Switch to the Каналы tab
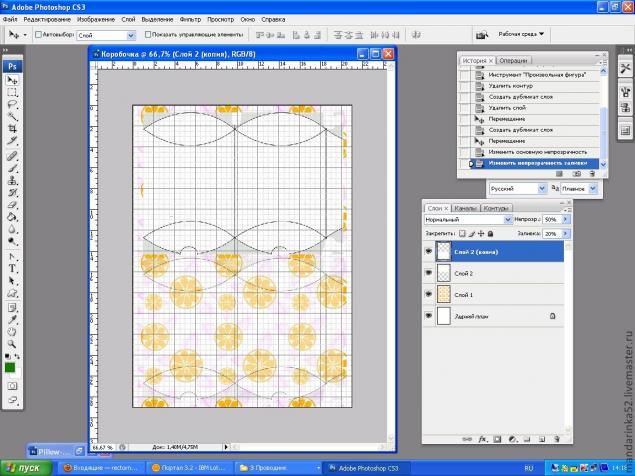The height and width of the screenshot is (476, 635). (465, 208)
